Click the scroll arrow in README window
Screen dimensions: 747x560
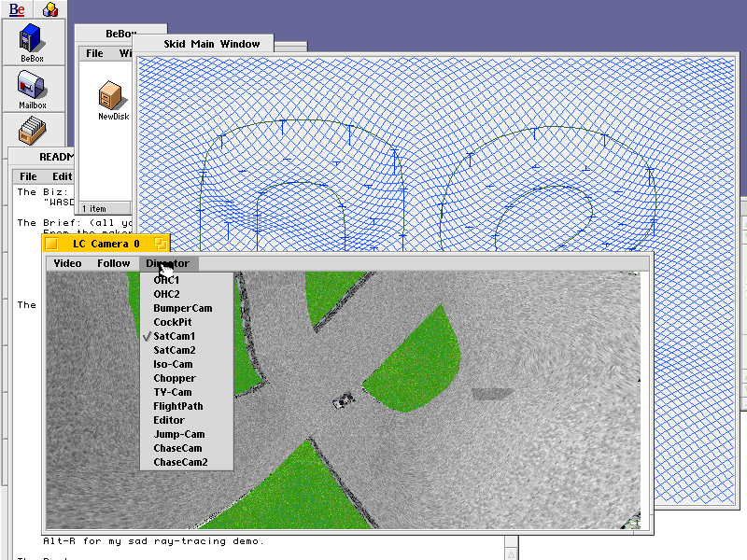[511, 553]
